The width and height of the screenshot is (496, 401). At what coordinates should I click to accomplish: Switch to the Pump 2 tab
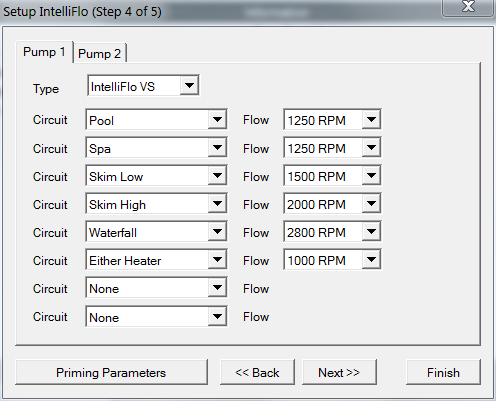pos(99,53)
